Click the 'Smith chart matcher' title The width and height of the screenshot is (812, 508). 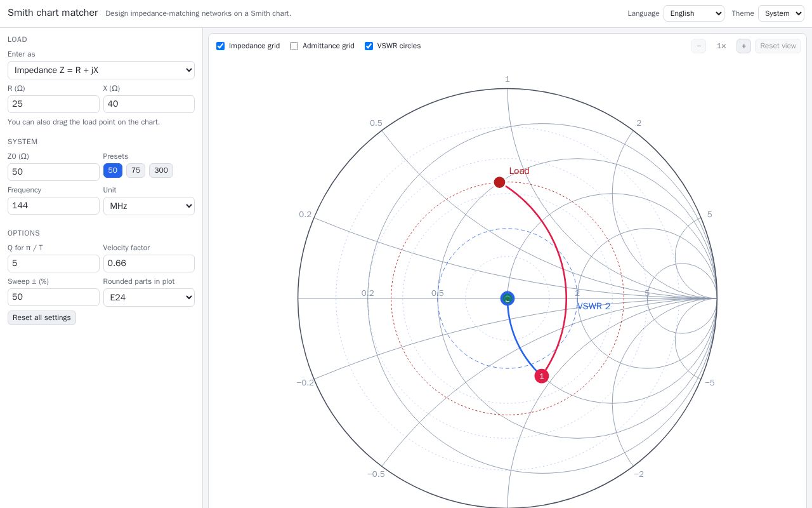click(53, 13)
